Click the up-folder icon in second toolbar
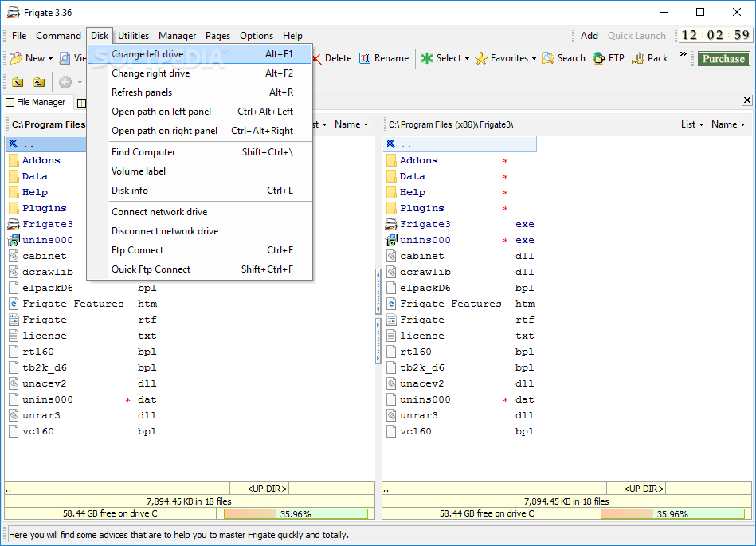Screen dimensions: 756x546 [39, 82]
